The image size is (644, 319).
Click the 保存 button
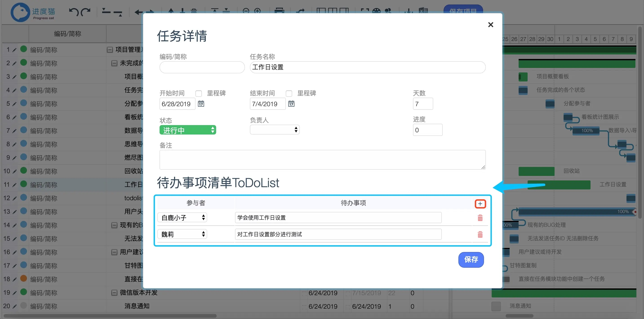pos(471,259)
